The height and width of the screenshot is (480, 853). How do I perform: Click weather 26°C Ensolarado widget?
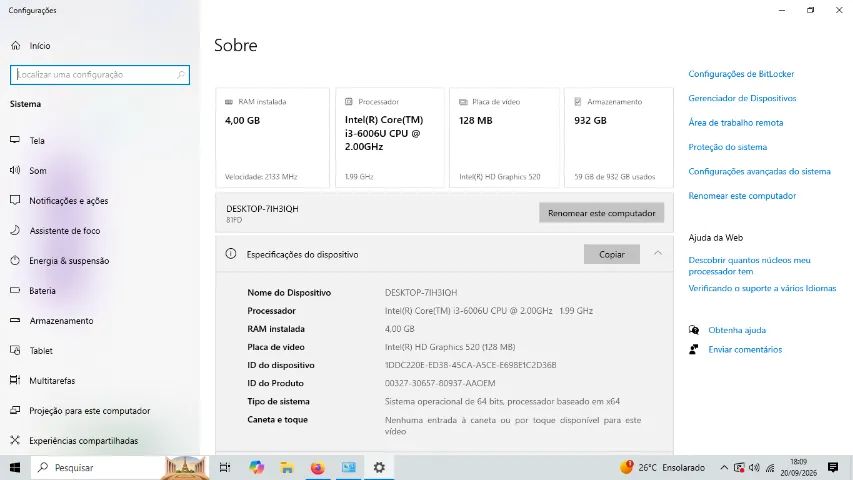(662, 467)
